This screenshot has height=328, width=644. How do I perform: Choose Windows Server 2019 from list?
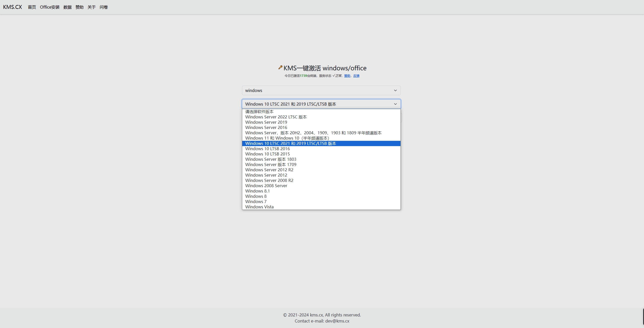pyautogui.click(x=266, y=122)
